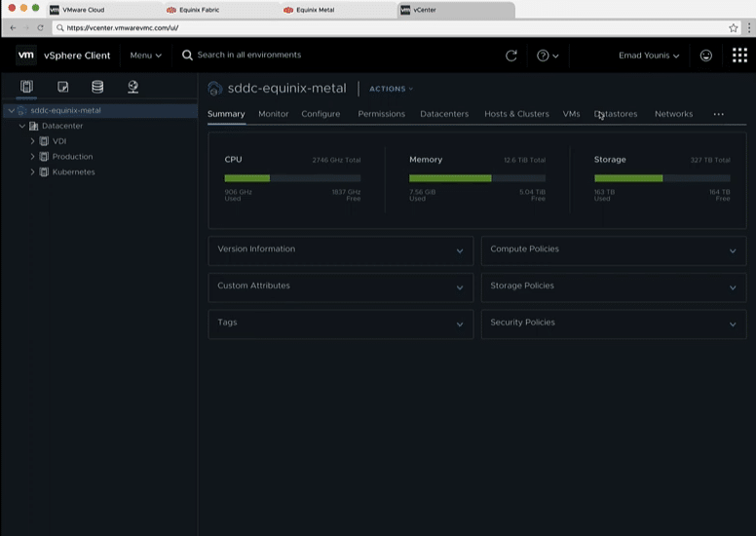The width and height of the screenshot is (756, 536).
Task: Select Production in the inventory tree
Action: click(x=72, y=157)
